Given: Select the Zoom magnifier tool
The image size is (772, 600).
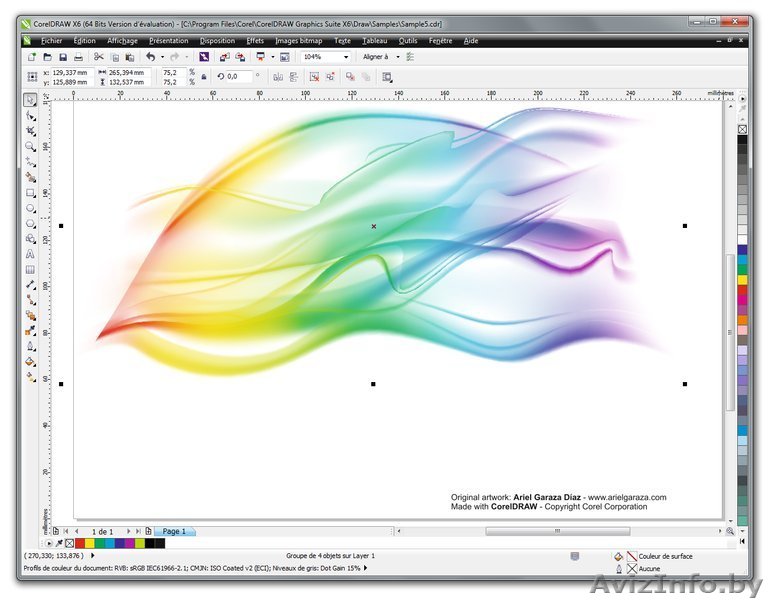Looking at the screenshot, I should coord(31,147).
